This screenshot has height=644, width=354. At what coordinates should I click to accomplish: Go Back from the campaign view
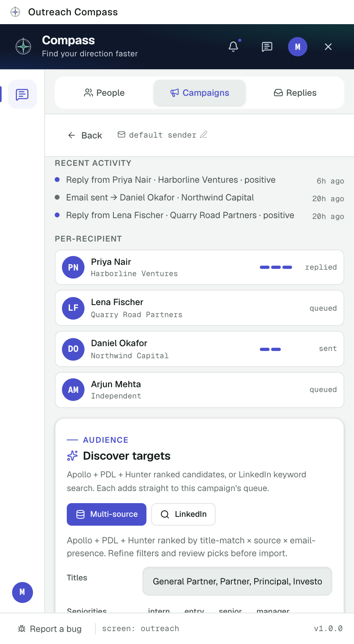click(85, 135)
